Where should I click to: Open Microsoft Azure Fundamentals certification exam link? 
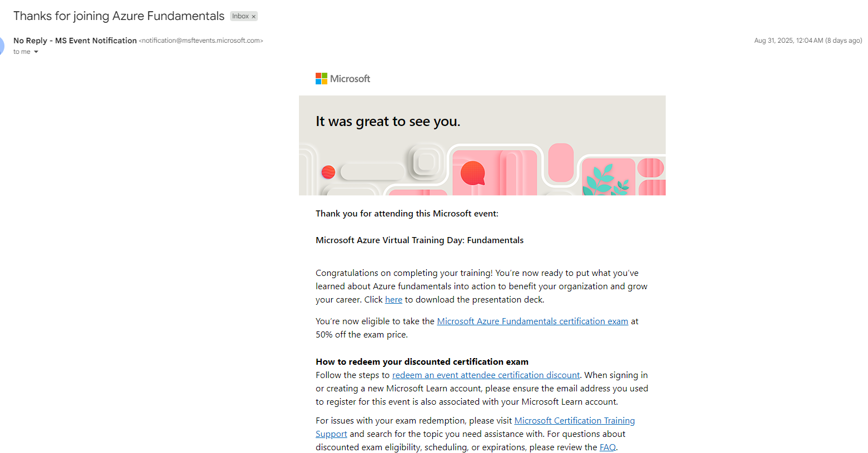click(532, 321)
